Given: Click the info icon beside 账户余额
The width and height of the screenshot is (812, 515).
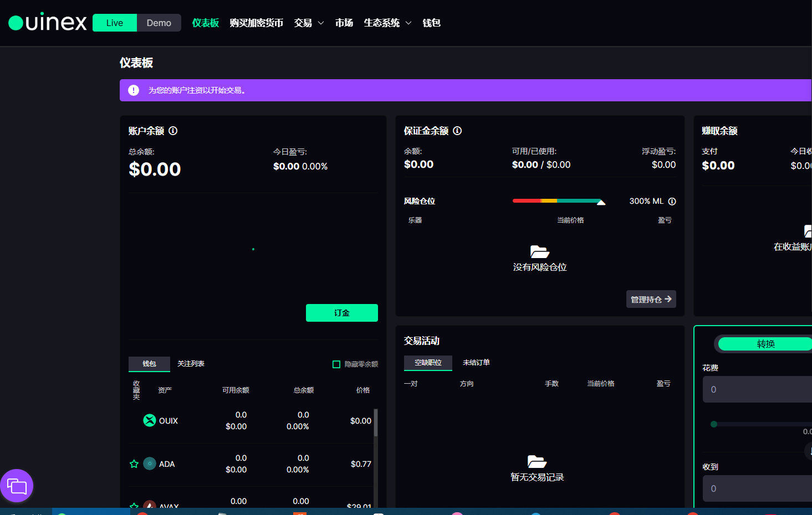Looking at the screenshot, I should 173,131.
